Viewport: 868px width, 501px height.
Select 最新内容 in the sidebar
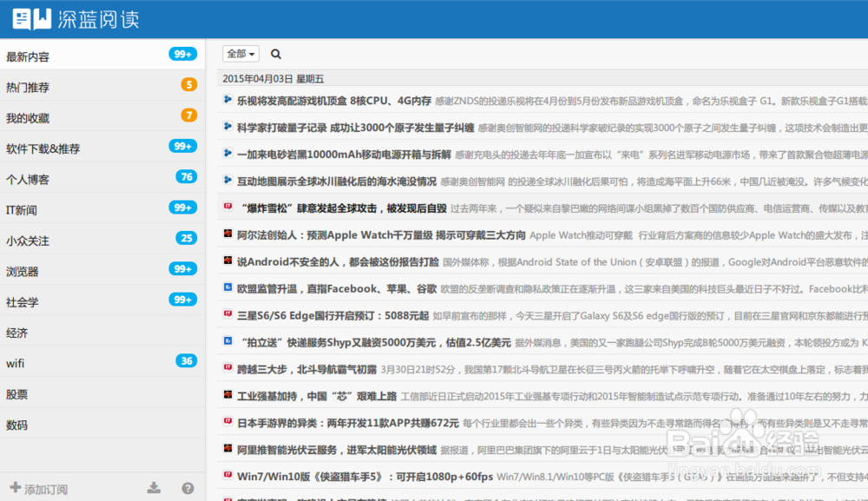tap(102, 54)
